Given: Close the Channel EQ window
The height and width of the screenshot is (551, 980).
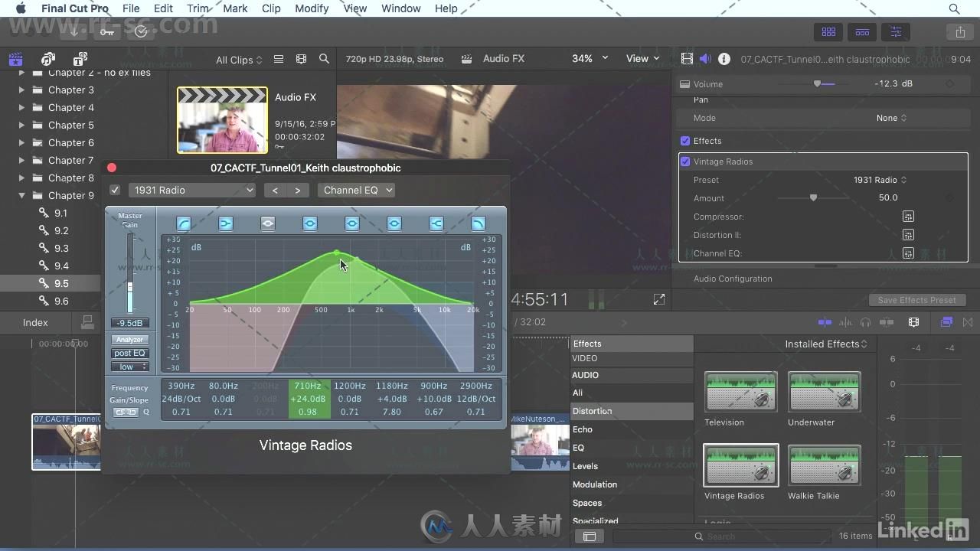Looking at the screenshot, I should coord(112,168).
